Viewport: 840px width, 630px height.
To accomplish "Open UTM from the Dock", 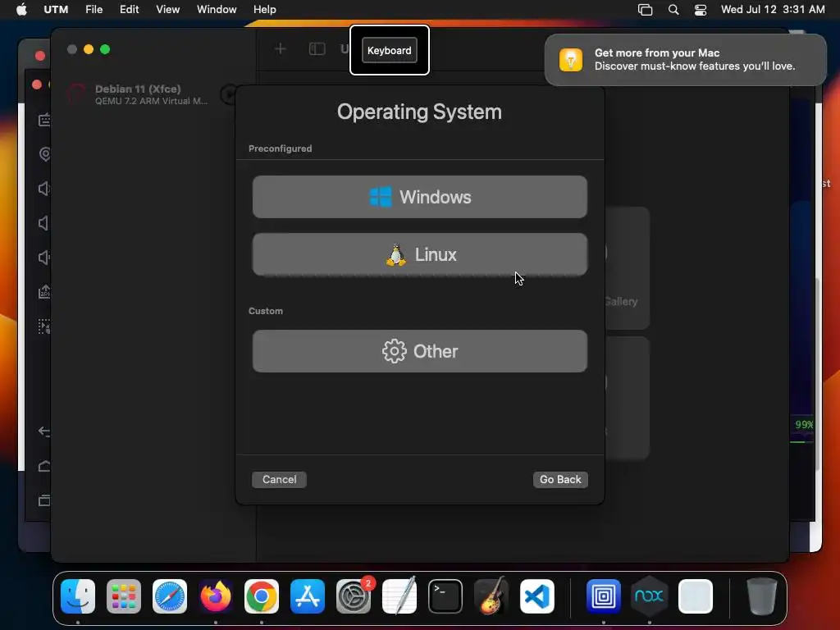I will 603,596.
